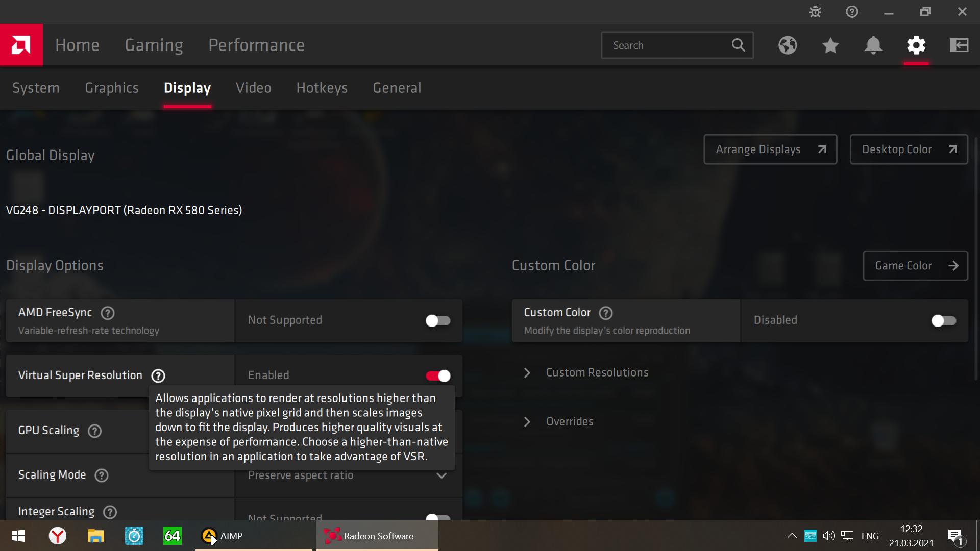The height and width of the screenshot is (551, 980).
Task: Click the settings gear icon
Action: tap(916, 45)
